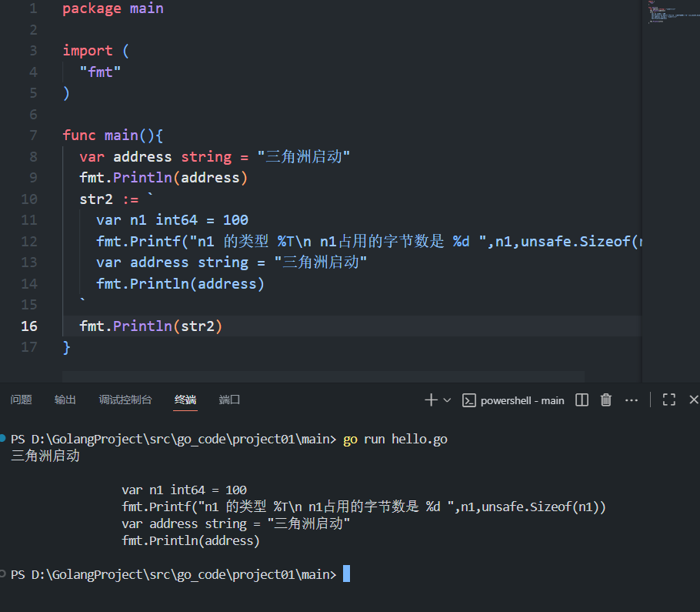Click line number 16 in the gutter
Screen dimensions: 700x612
coord(28,326)
